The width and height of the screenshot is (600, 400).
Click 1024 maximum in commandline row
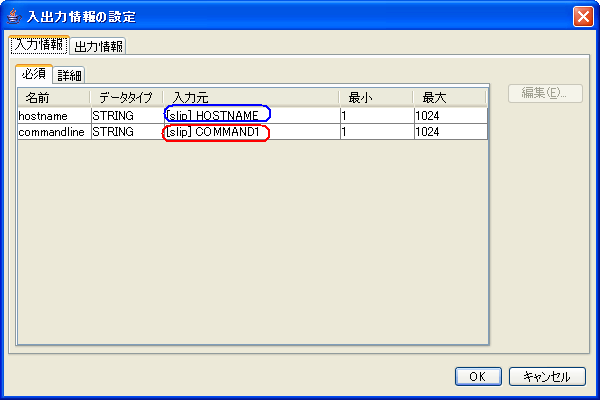pyautogui.click(x=451, y=132)
